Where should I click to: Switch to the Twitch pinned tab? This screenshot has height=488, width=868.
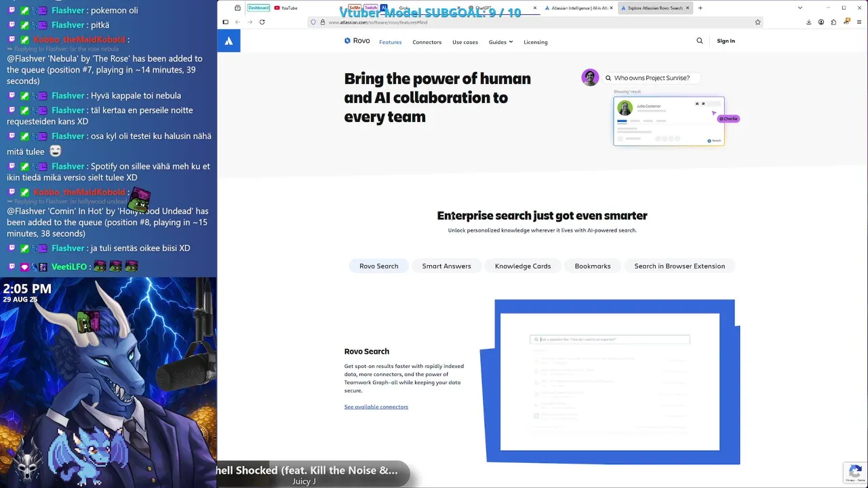pos(371,8)
